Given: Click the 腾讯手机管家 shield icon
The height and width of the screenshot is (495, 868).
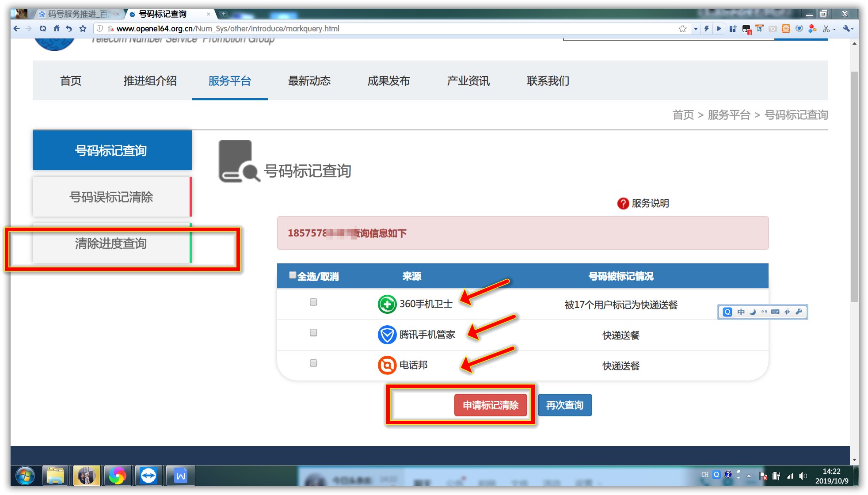Looking at the screenshot, I should pyautogui.click(x=386, y=335).
